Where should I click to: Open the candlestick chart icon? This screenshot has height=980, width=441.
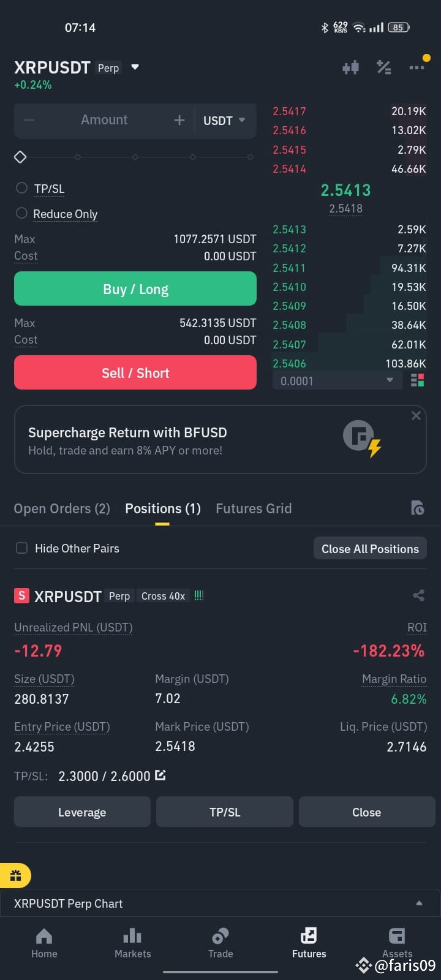[350, 67]
